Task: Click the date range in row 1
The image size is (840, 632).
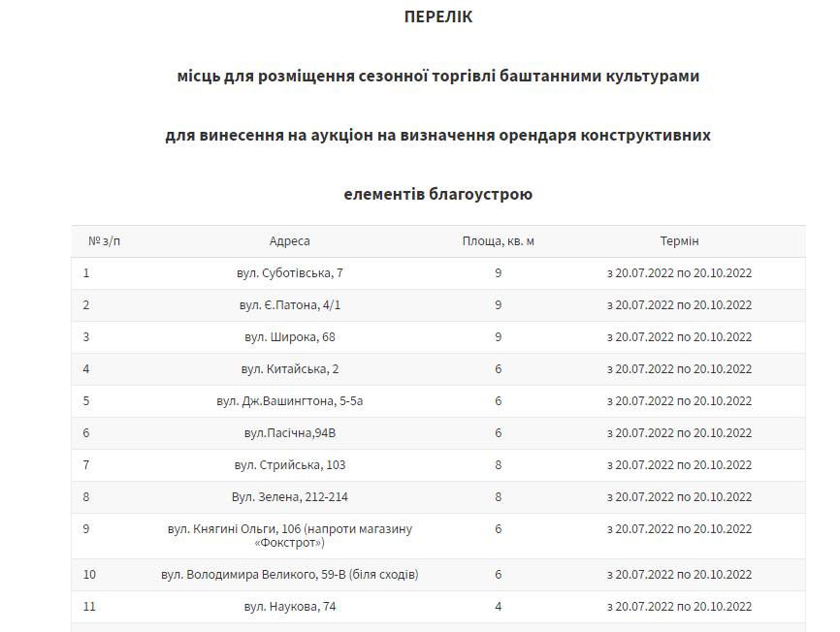Action: [679, 273]
